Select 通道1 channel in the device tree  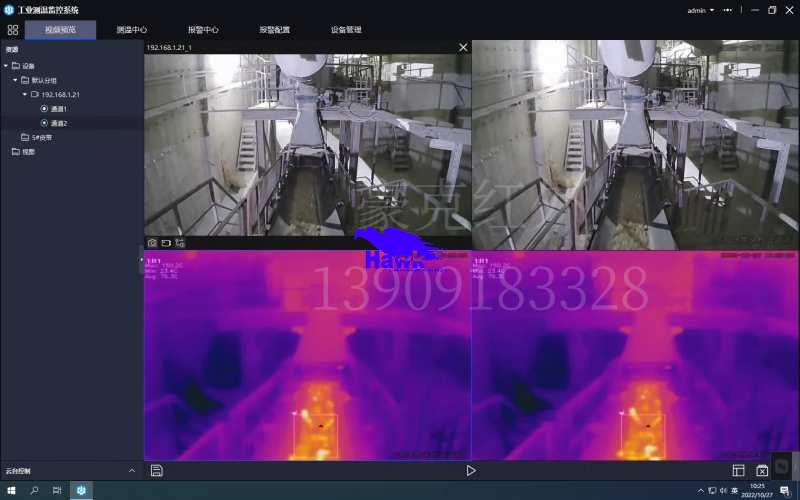point(58,108)
